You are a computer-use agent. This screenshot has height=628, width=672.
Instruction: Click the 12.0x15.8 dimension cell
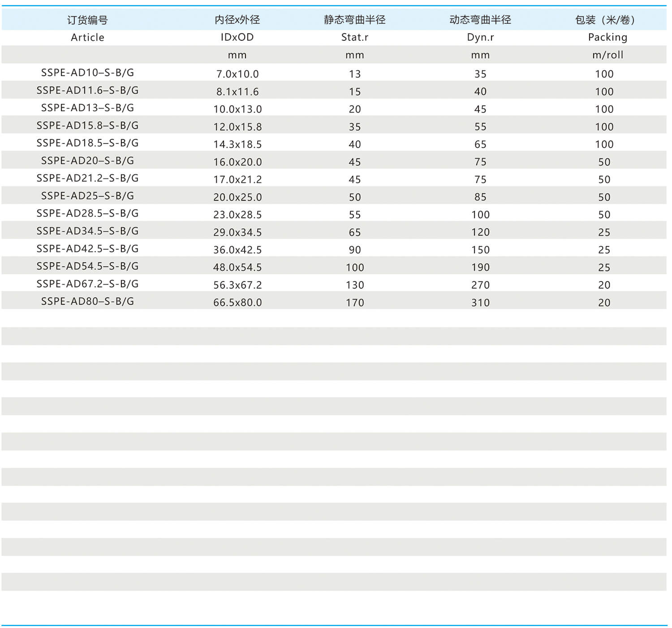pyautogui.click(x=237, y=127)
